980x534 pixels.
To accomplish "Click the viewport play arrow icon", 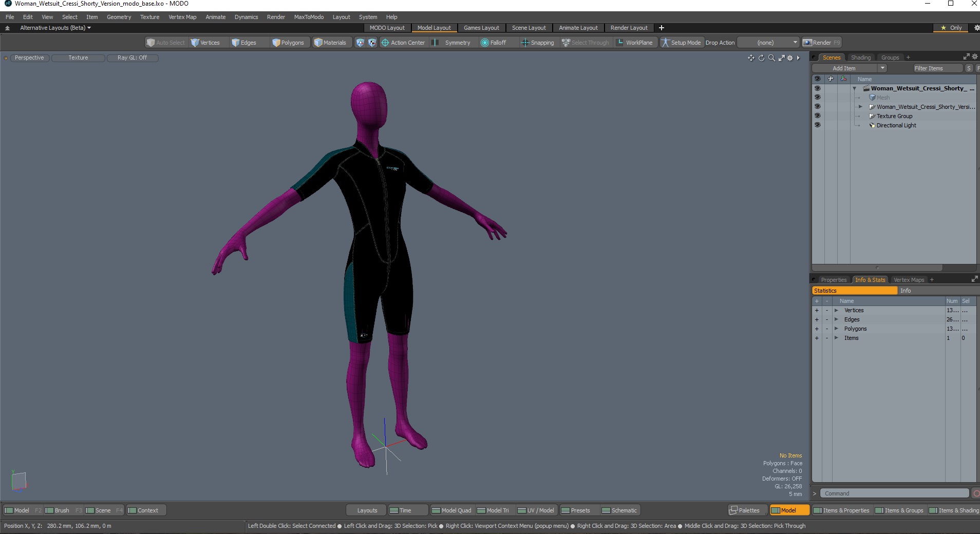I will [x=798, y=58].
